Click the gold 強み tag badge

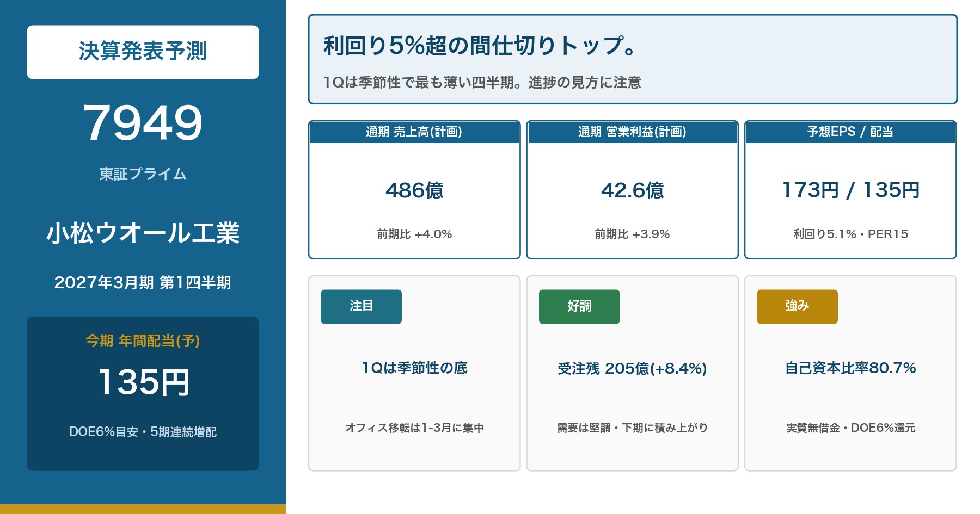click(x=797, y=307)
